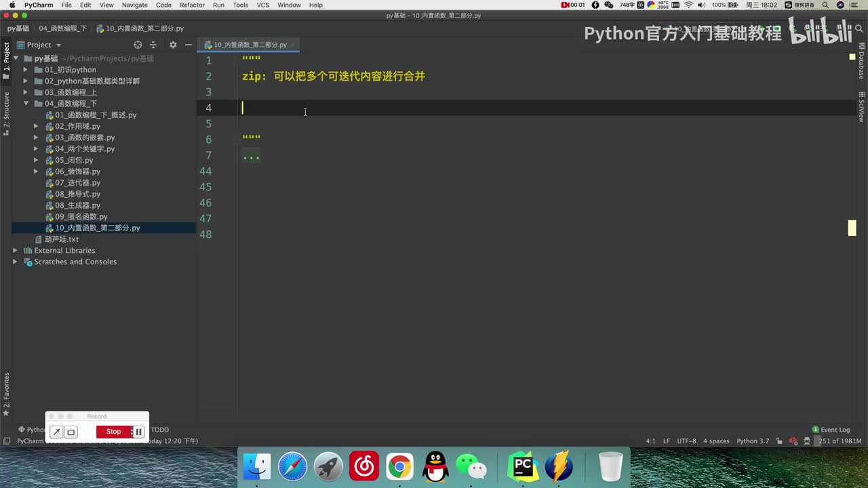Image resolution: width=868 pixels, height=488 pixels.
Task: Open the Navigate menu
Action: 134,5
